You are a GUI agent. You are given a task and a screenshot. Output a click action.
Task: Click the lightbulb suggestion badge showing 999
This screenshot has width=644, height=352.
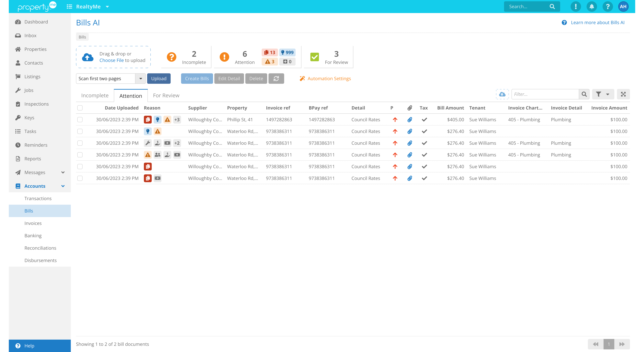point(287,52)
